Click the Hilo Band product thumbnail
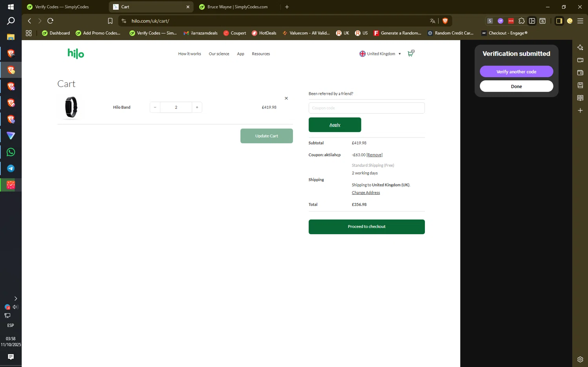The height and width of the screenshot is (367, 588). 71,107
